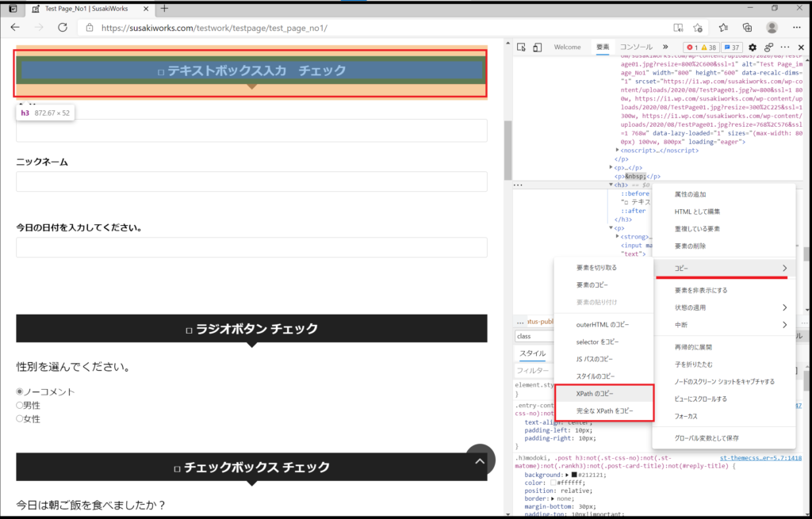Show more DevTools tabs chevron
Image resolution: width=812 pixels, height=519 pixels.
point(665,47)
